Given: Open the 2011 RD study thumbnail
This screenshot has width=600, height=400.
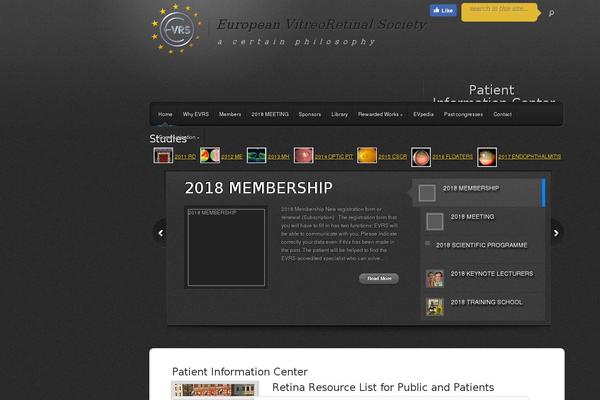Looking at the screenshot, I should (x=163, y=155).
